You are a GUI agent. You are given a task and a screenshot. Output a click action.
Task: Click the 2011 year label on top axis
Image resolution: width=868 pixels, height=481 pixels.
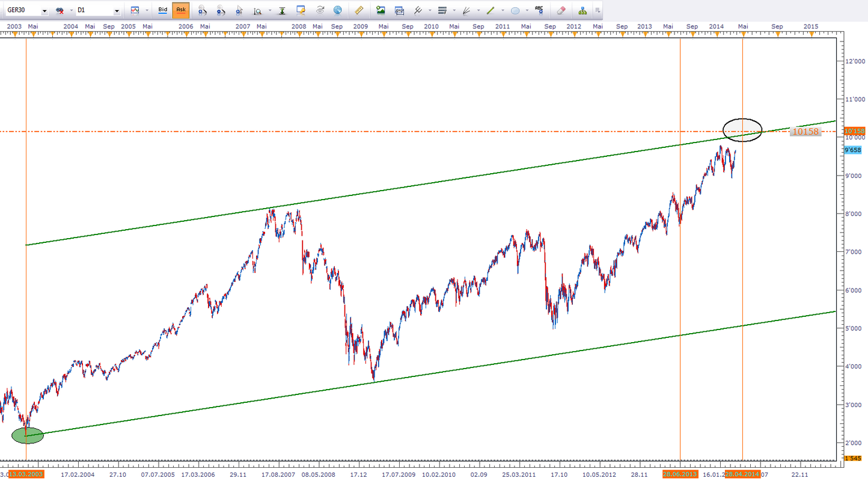point(503,26)
